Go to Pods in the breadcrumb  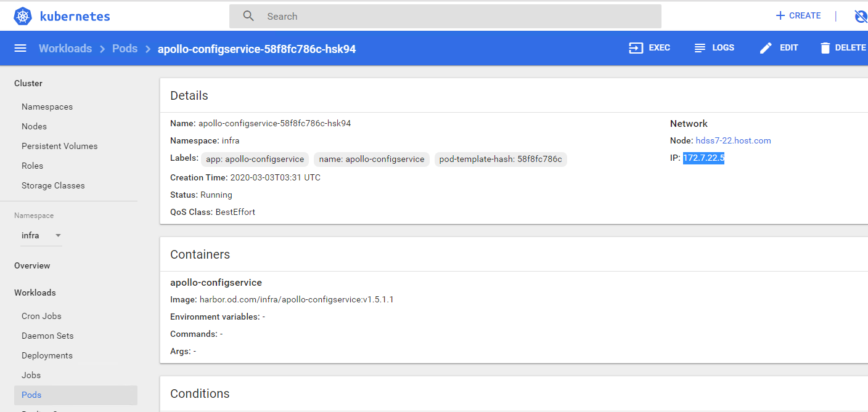pyautogui.click(x=125, y=49)
